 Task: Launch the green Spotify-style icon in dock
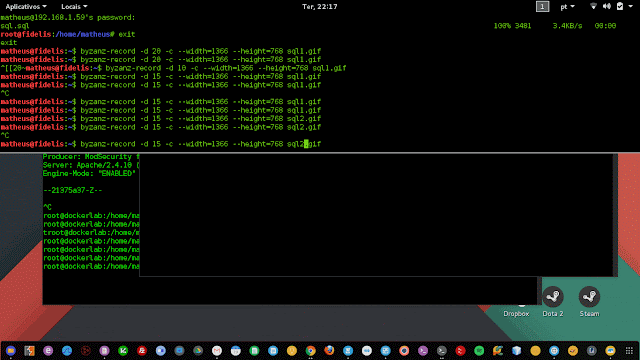479,351
